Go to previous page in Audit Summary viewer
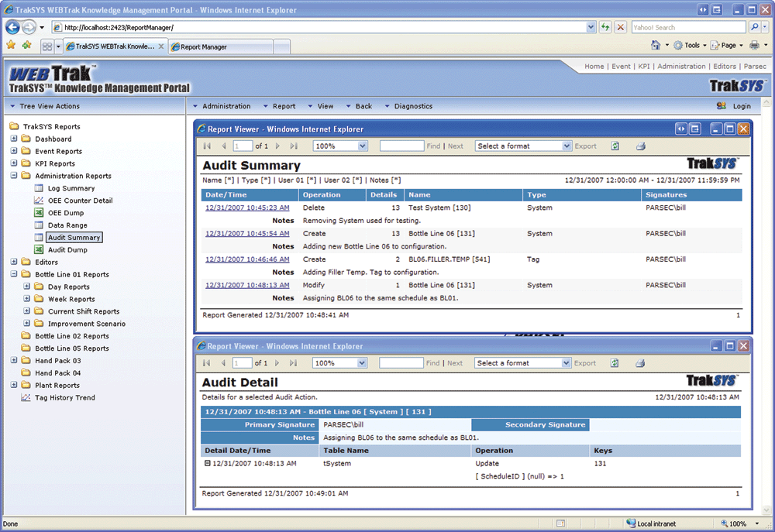Viewport: 775px width, 532px height. 224,146
